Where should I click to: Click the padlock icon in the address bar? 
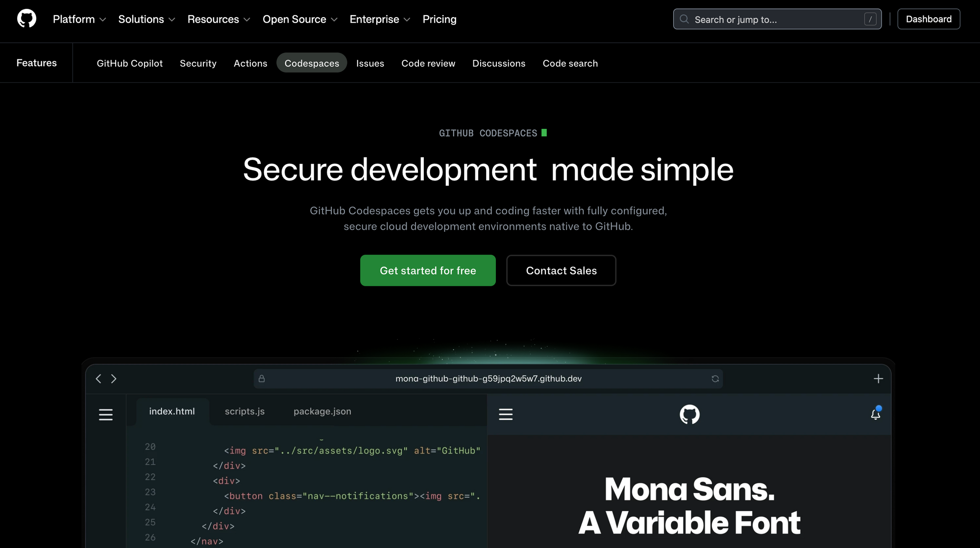tap(262, 378)
